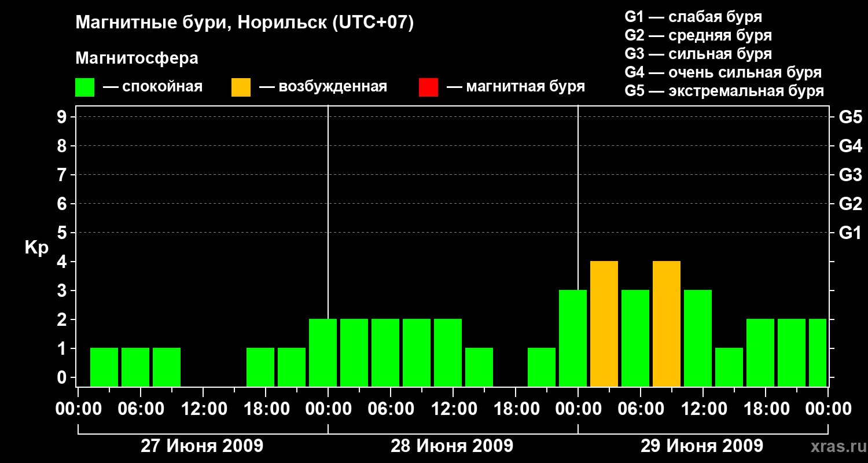The height and width of the screenshot is (463, 868).
Task: Click «G5 — экстремальная буря» description line
Action: [x=724, y=91]
